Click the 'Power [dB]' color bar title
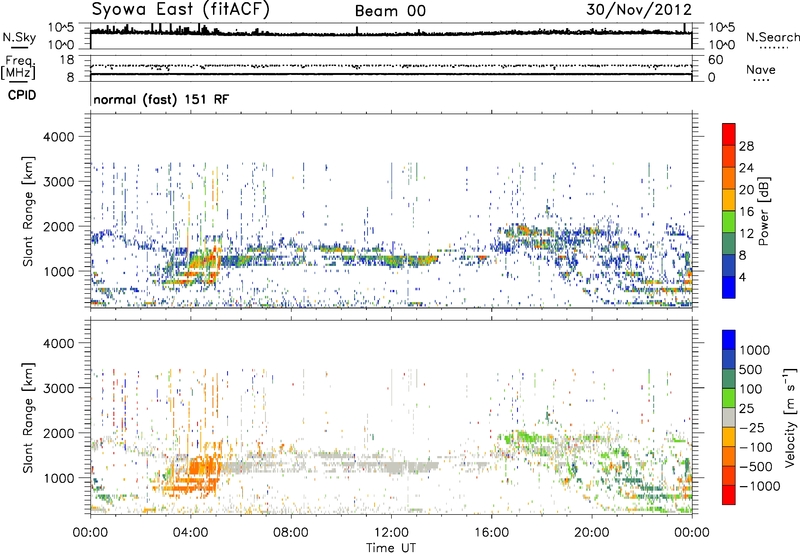Image resolution: width=800 pixels, height=554 pixels. [x=763, y=211]
